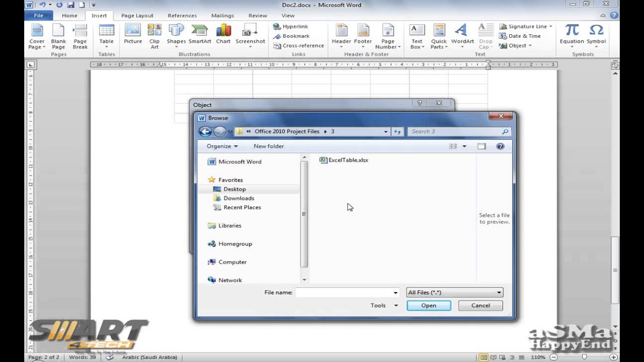The image size is (644, 362).
Task: Open Word Help with the question mark icon
Action: 613,16
